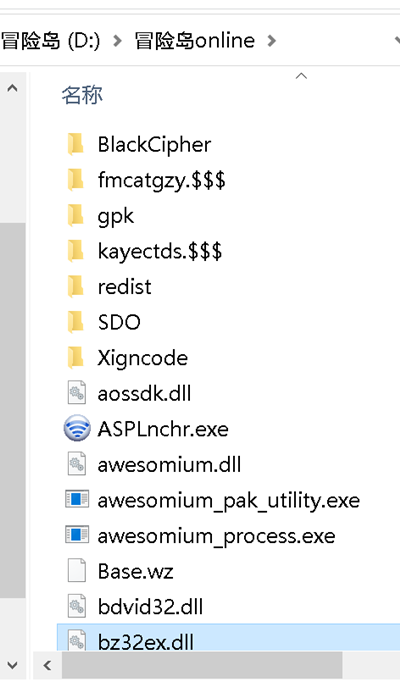
Task: Click the navigation pane scroll down arrow
Action: click(x=13, y=665)
